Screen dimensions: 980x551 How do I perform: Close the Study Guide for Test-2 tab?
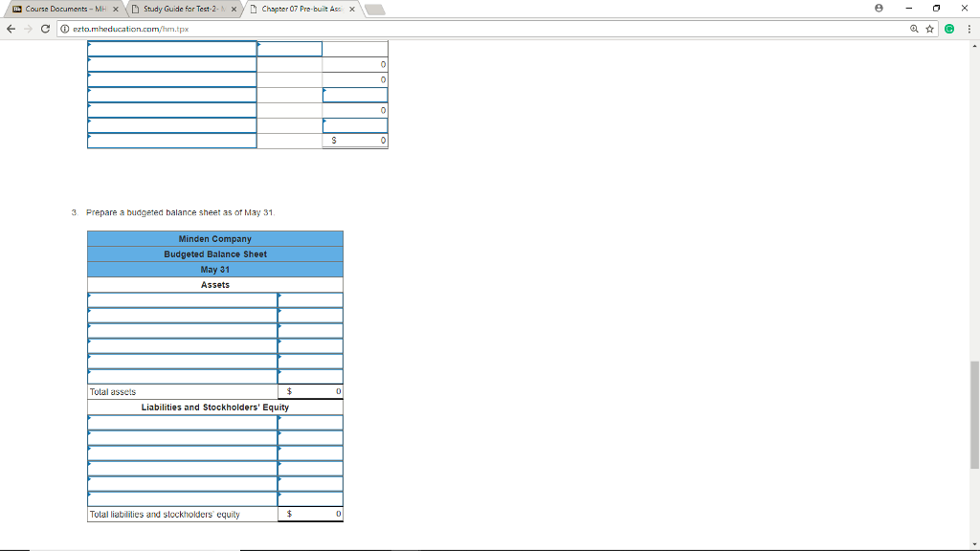[234, 10]
